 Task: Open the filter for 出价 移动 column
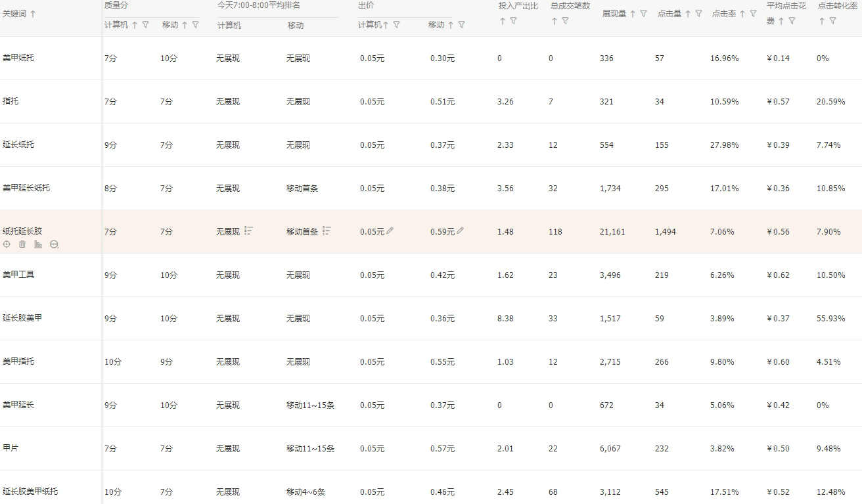click(461, 25)
